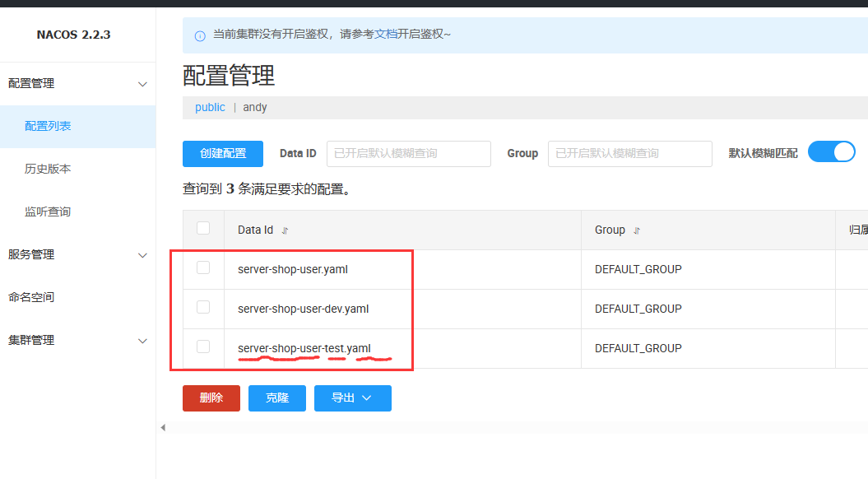Focus the Data ID search field
Viewport: 868px width, 479px height.
409,153
